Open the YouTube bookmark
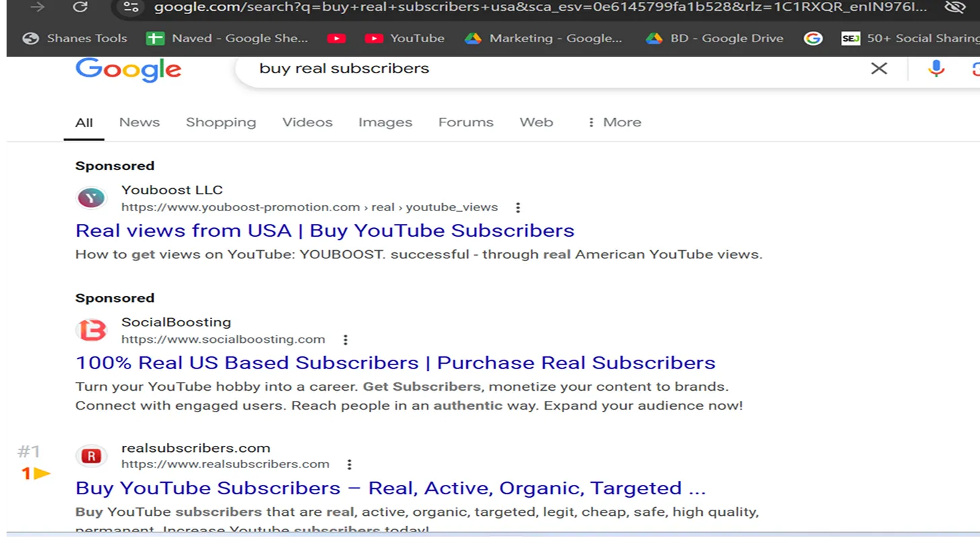980x538 pixels. pyautogui.click(x=405, y=38)
